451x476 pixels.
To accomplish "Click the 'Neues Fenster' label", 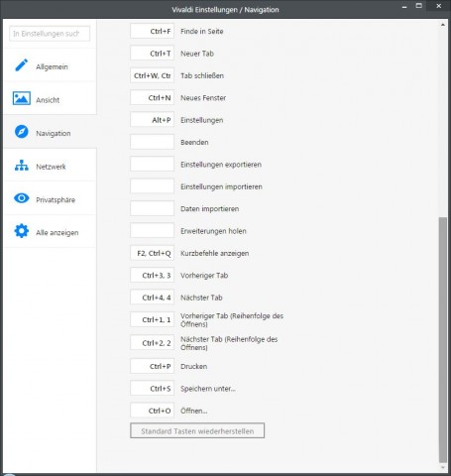I will (203, 98).
